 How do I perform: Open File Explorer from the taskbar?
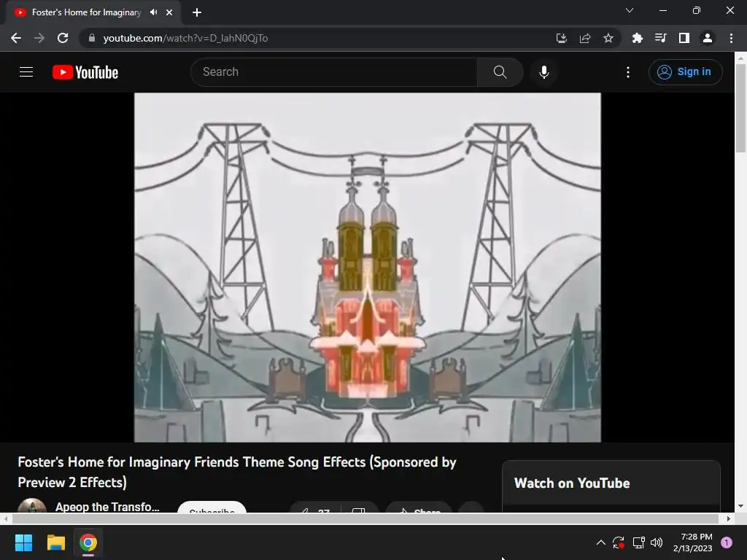[55, 542]
